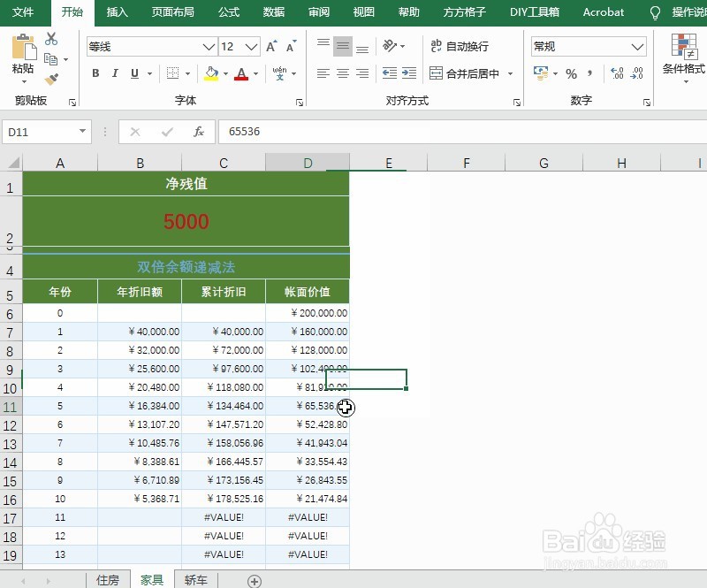707x588 pixels.
Task: Switch to the 住房 sheet tab
Action: click(x=107, y=580)
